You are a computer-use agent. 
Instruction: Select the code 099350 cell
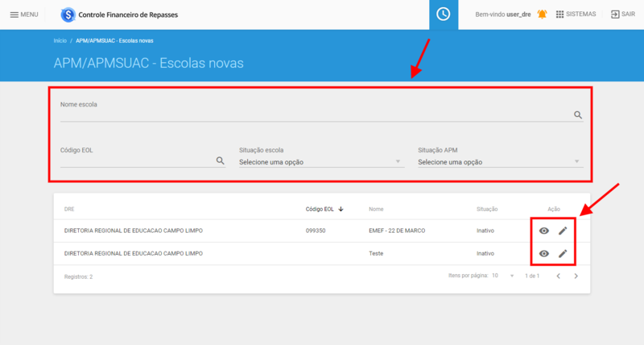[316, 231]
